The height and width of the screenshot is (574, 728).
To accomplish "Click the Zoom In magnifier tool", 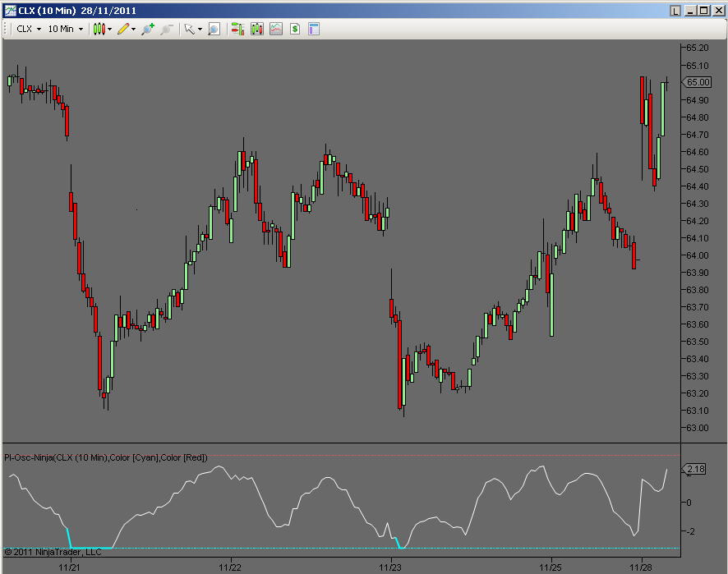I will pos(146,29).
